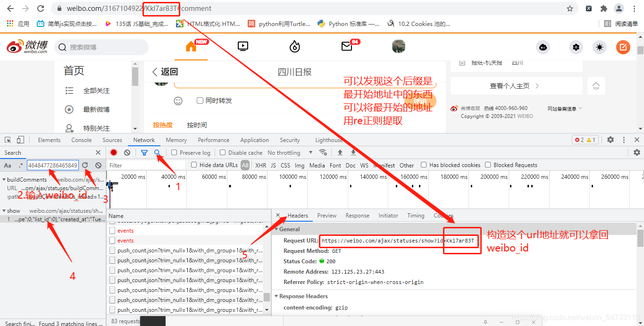Click the browser back arrow

(10, 8)
